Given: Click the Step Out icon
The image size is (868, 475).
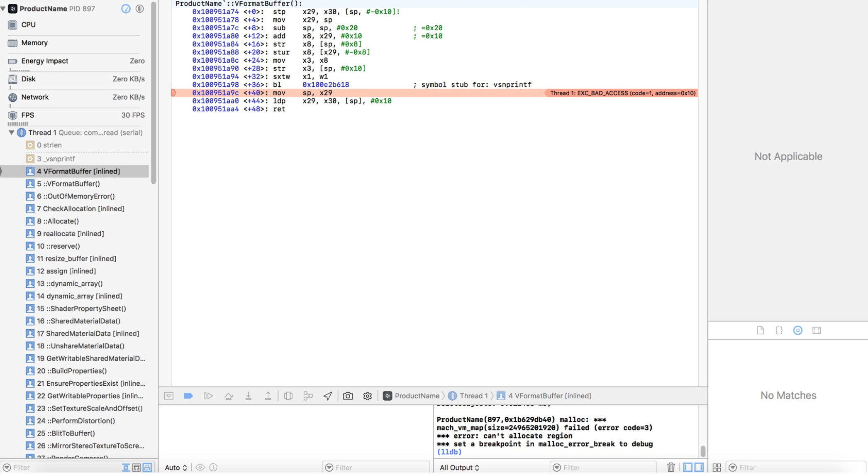Looking at the screenshot, I should point(268,396).
